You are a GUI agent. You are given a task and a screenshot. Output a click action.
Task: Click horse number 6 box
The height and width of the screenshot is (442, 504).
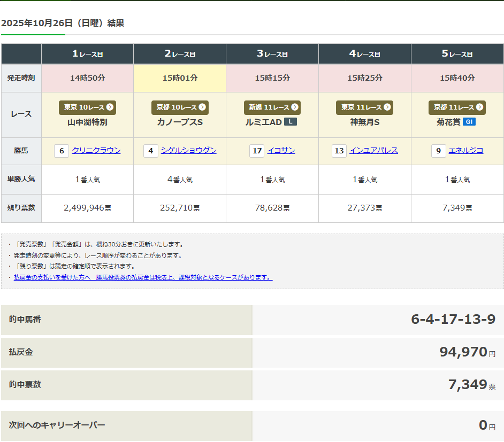(62, 151)
